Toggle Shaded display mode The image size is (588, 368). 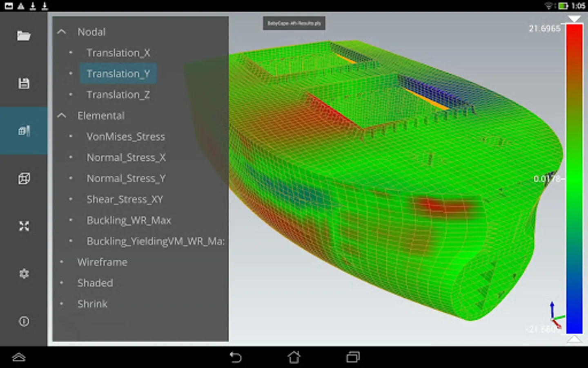(95, 283)
